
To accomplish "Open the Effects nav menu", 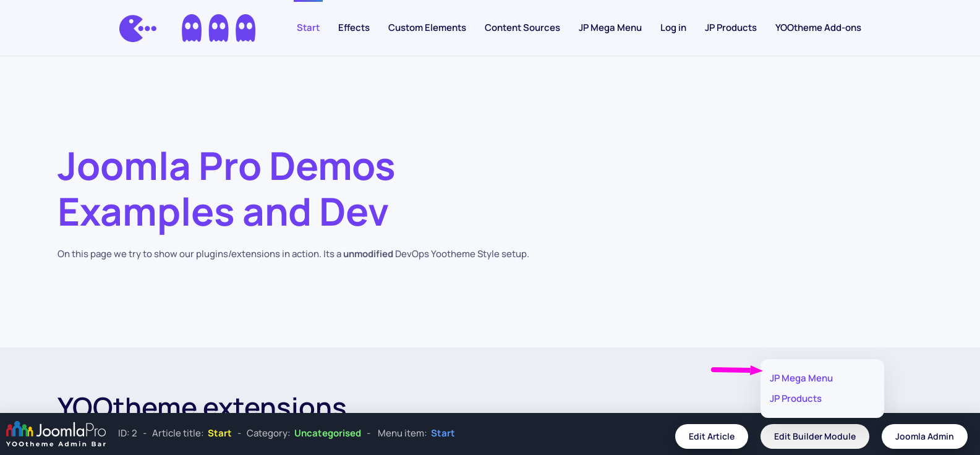I will coord(354,28).
